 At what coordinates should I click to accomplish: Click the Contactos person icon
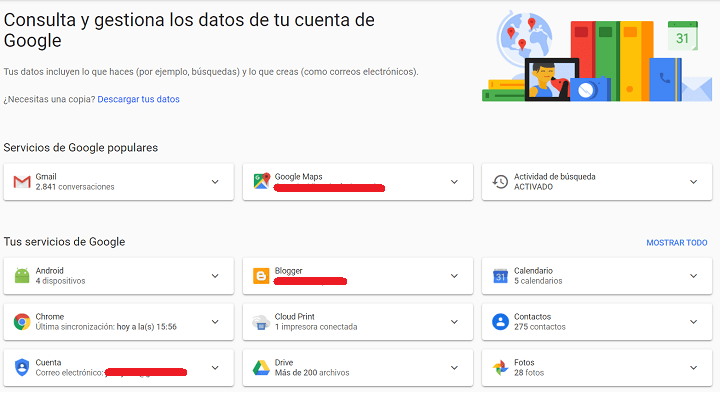[500, 322]
